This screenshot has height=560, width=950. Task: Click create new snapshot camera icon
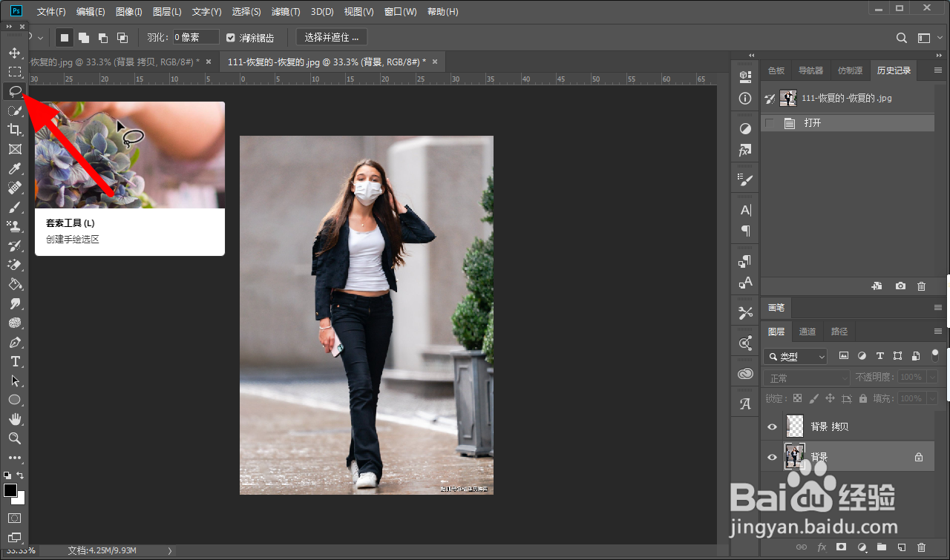coord(900,286)
